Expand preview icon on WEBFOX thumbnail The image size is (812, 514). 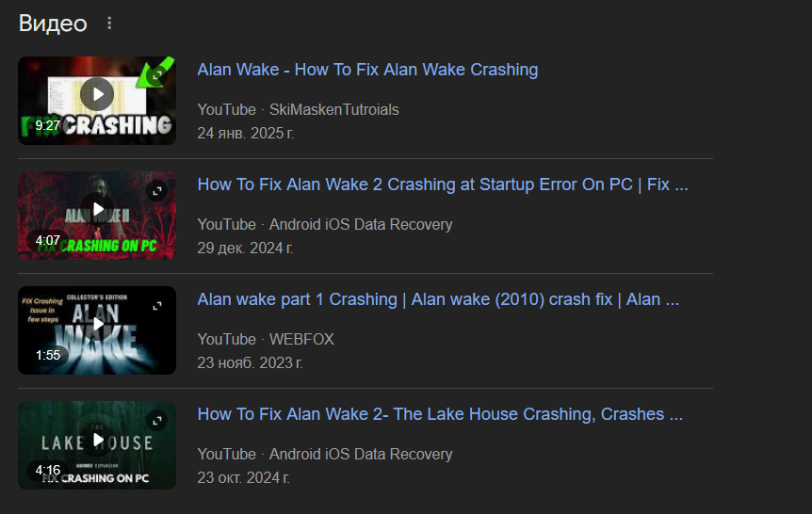pos(157,306)
